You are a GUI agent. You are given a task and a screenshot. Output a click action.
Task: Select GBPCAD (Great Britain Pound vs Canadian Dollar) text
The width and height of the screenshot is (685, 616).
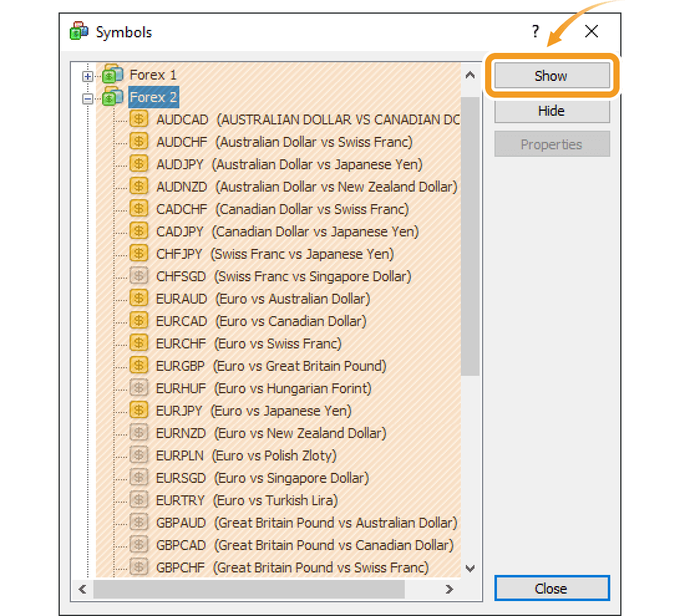coord(305,545)
